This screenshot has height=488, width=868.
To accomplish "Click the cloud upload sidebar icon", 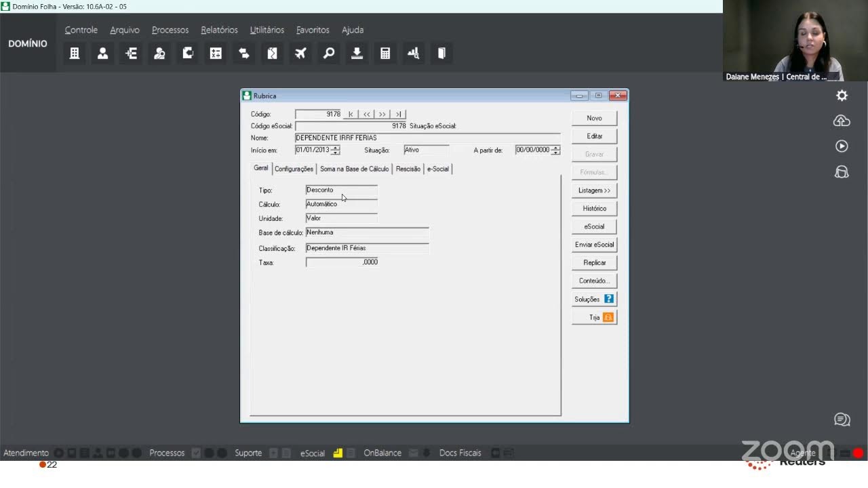I will (842, 121).
